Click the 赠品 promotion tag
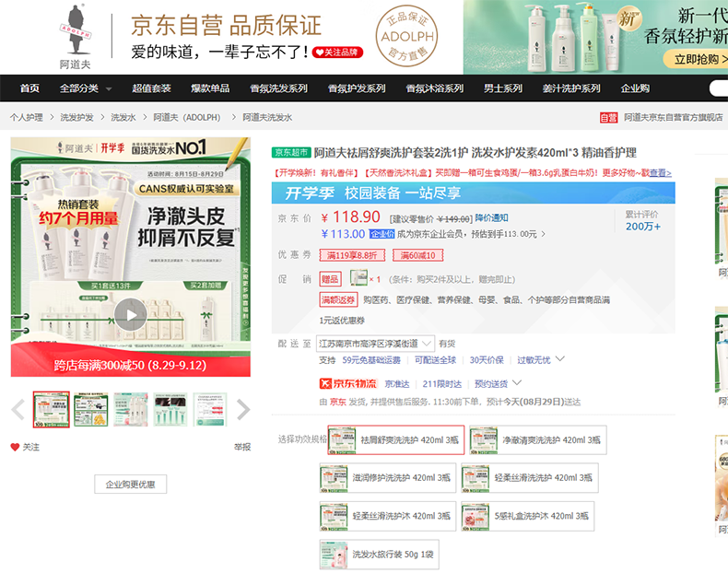The image size is (728, 573). [330, 279]
